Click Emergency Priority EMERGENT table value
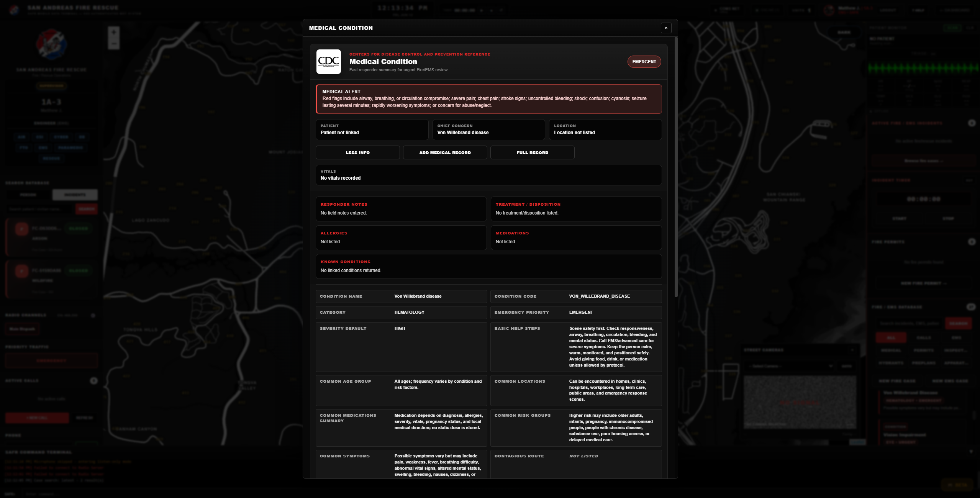 click(581, 312)
